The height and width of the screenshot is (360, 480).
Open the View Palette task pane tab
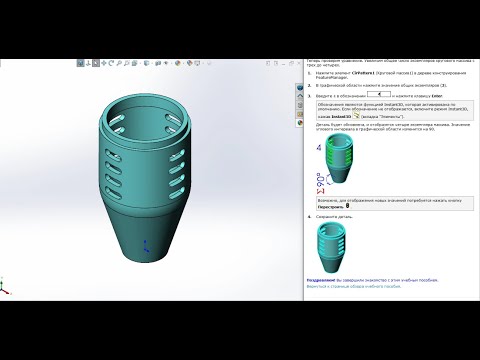pyautogui.click(x=300, y=114)
